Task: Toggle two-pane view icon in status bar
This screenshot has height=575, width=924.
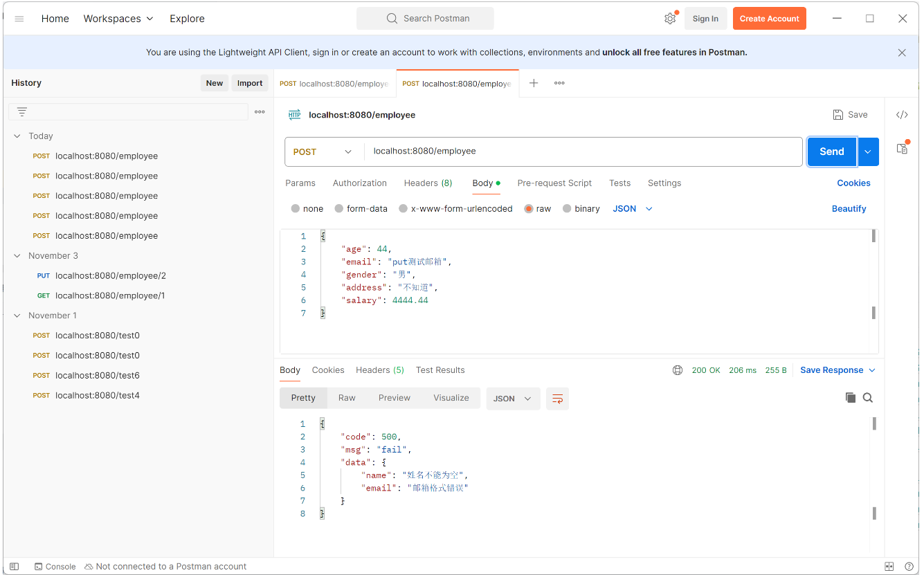Action: pos(889,567)
